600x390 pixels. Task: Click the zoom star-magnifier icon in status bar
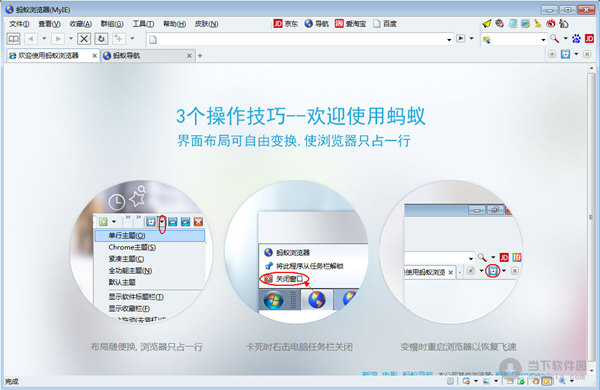point(562,381)
